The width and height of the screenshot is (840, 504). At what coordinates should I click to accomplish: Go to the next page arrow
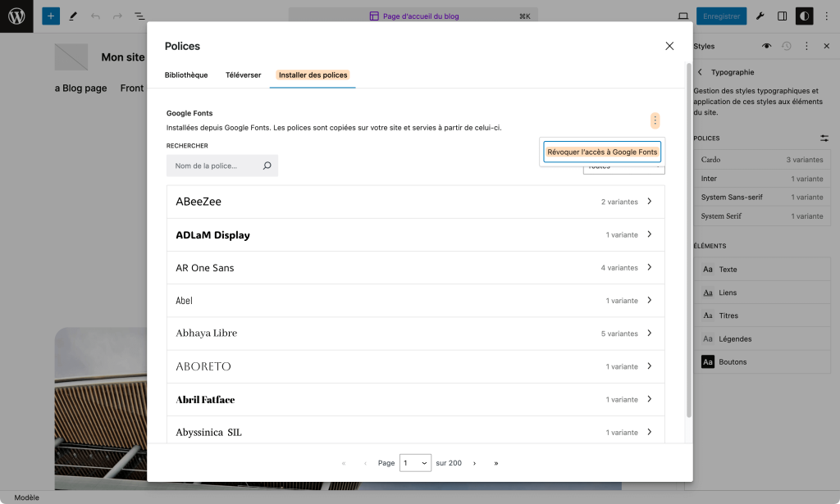coord(474,463)
